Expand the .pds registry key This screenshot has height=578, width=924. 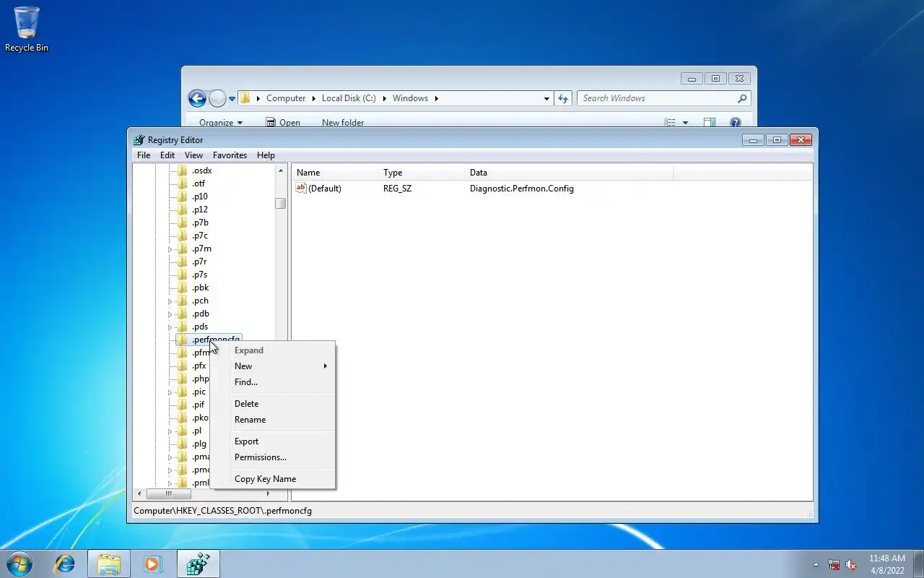pyautogui.click(x=170, y=327)
